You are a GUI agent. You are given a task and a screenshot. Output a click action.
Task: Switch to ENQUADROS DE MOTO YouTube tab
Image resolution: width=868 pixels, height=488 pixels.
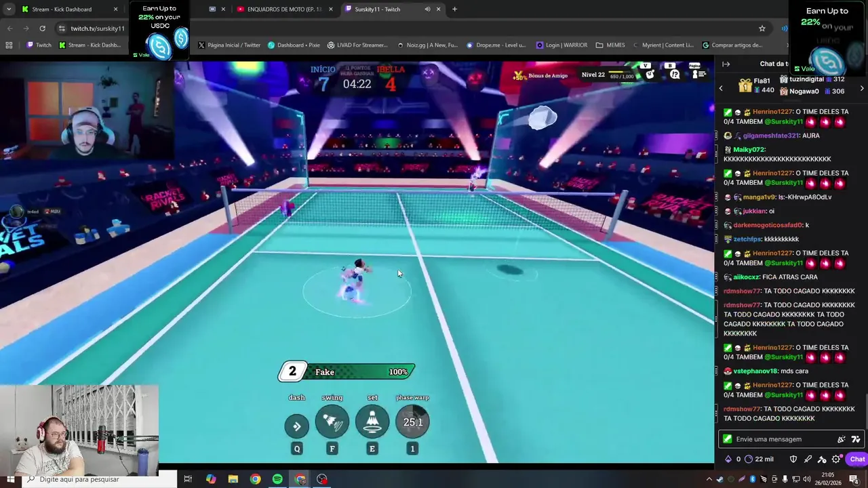283,9
